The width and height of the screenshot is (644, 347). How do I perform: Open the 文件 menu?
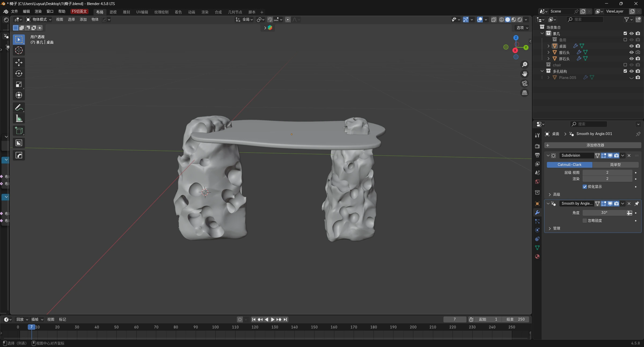coord(14,12)
